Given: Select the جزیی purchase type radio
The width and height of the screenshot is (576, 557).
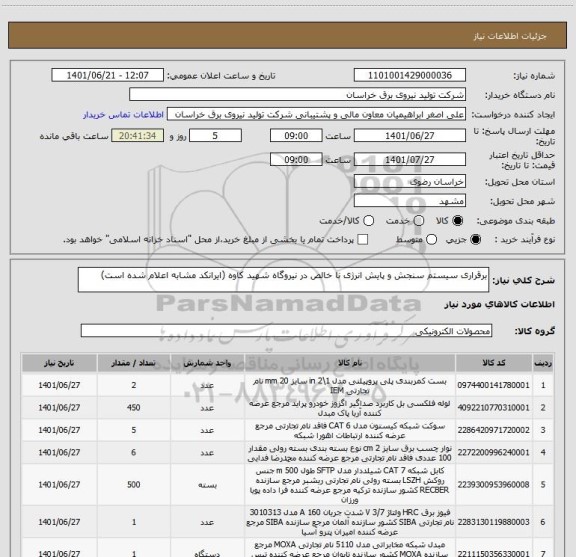Looking at the screenshot, I should tap(476, 240).
